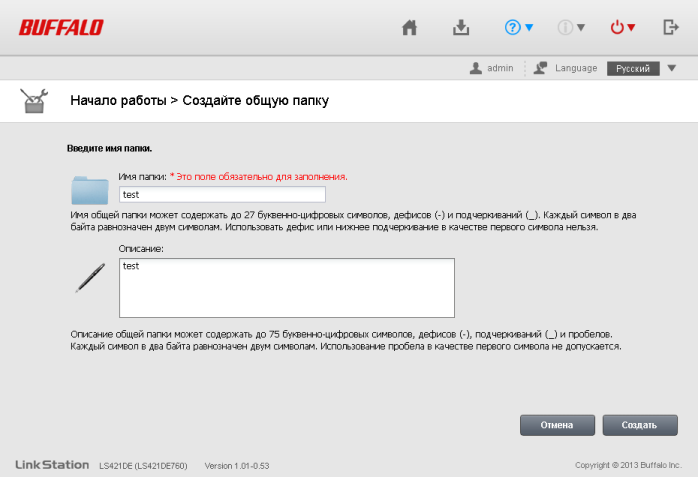Click the download tray icon

pos(461,28)
